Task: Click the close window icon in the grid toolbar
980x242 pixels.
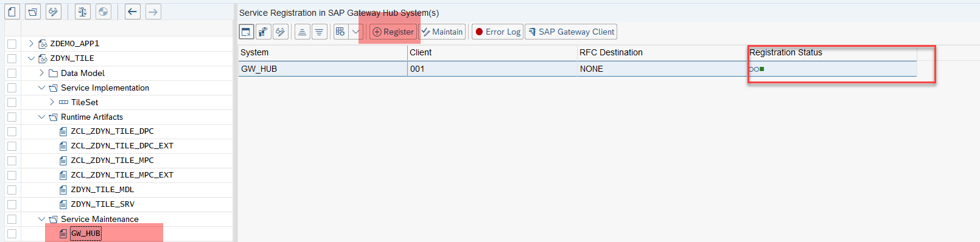Action: tap(246, 32)
